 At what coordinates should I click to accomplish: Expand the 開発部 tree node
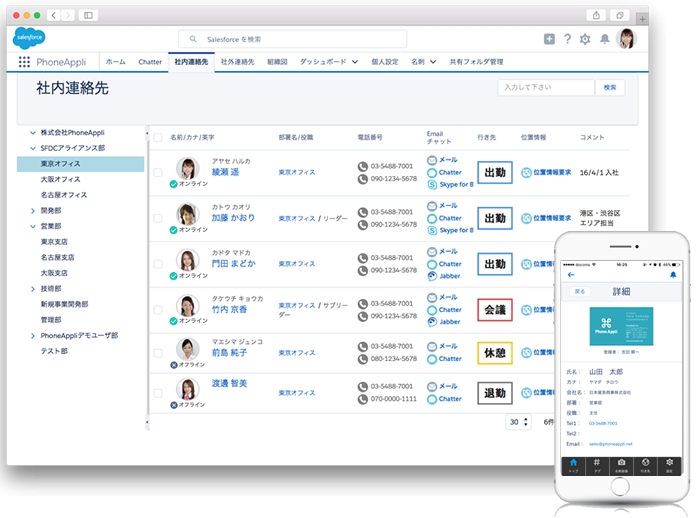point(33,211)
